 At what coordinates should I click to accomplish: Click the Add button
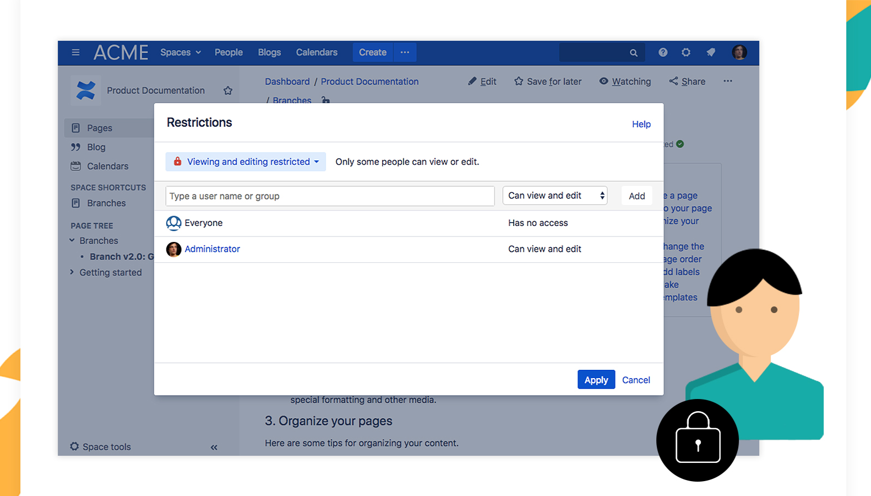pos(637,196)
